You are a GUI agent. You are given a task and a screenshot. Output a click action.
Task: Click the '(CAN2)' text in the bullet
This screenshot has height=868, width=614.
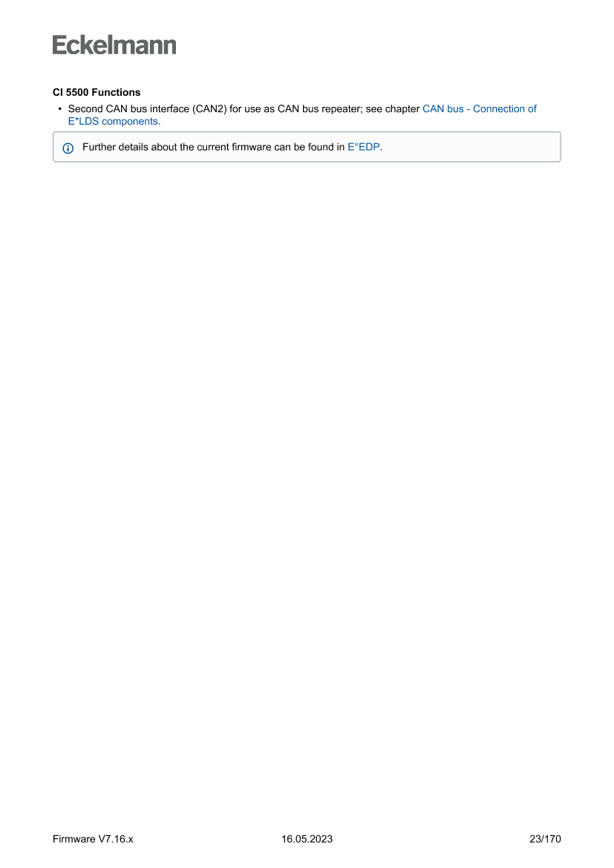click(x=209, y=109)
